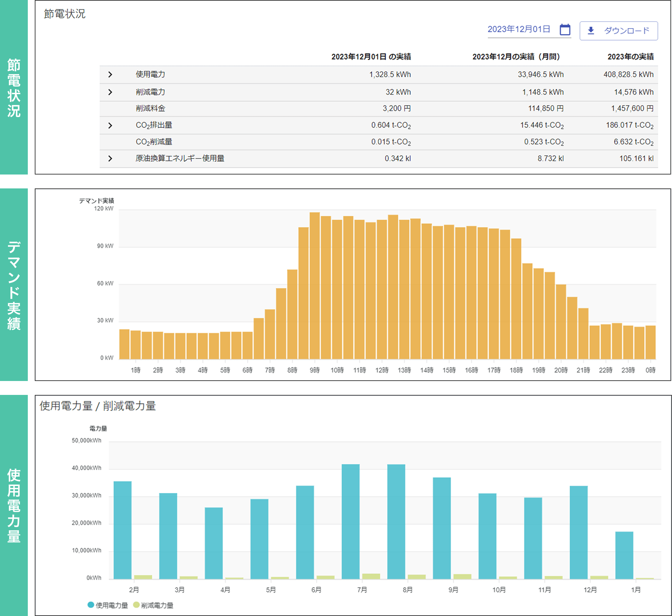Select the 33,946.5 kWh monthly usage value
The height and width of the screenshot is (616, 672).
[x=541, y=74]
